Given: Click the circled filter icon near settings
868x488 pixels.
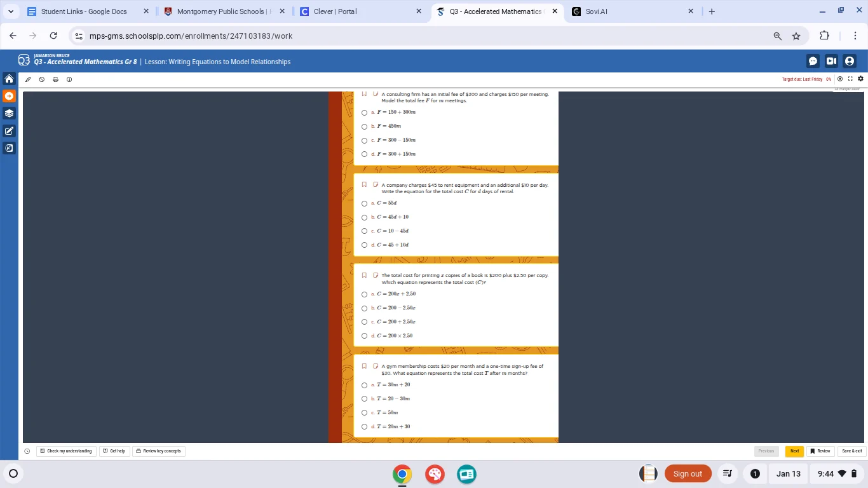Looking at the screenshot, I should pos(840,79).
